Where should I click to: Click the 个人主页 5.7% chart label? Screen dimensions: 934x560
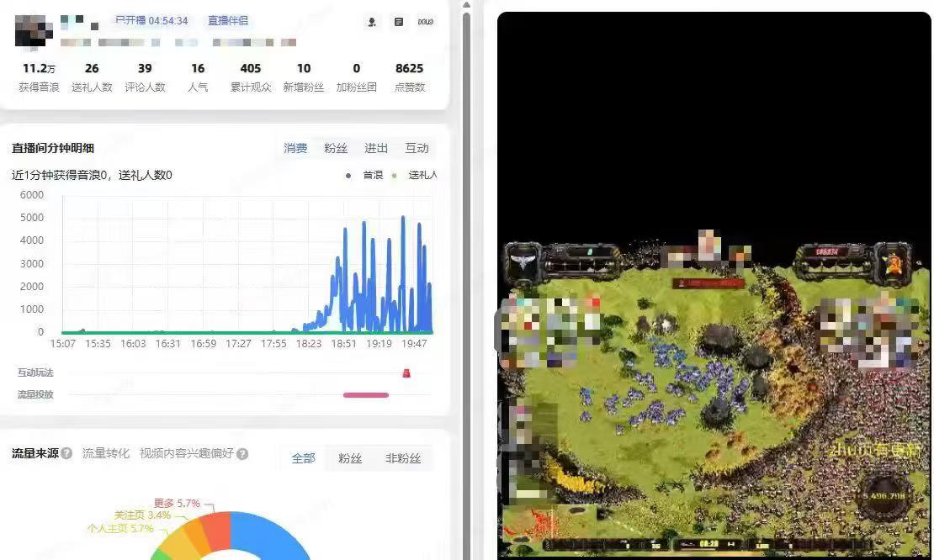(x=120, y=528)
